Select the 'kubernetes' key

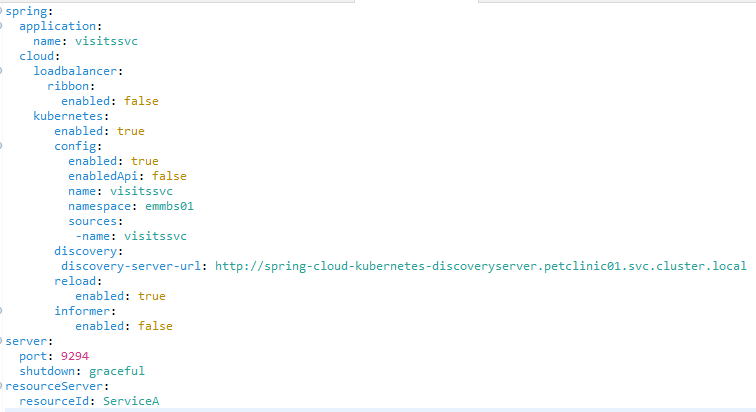point(68,116)
